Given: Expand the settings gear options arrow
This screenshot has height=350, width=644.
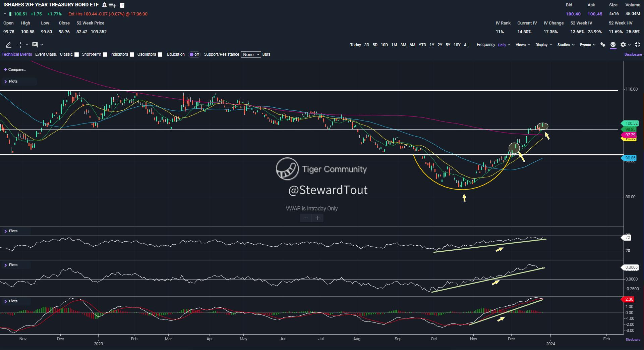Looking at the screenshot, I should point(630,45).
